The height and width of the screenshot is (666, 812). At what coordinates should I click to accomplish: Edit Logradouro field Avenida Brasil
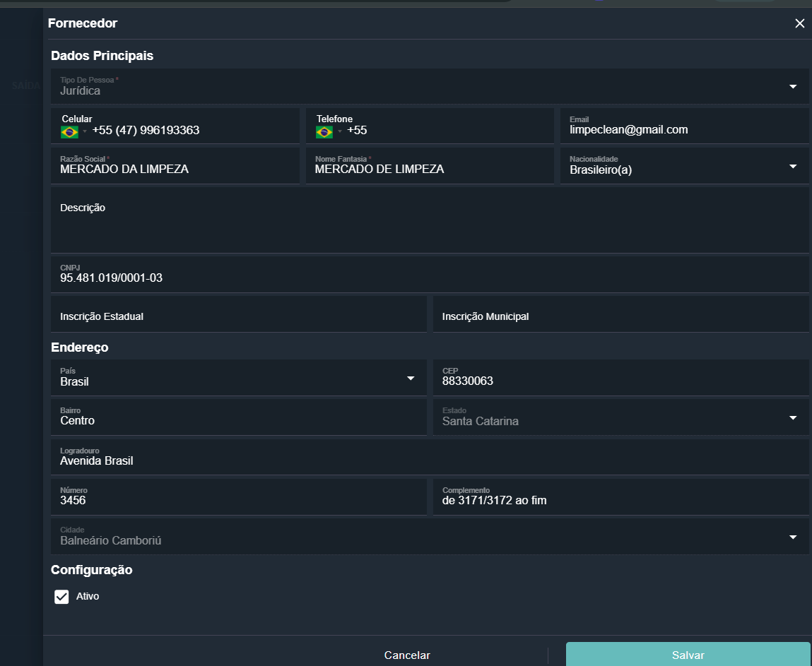click(430, 457)
